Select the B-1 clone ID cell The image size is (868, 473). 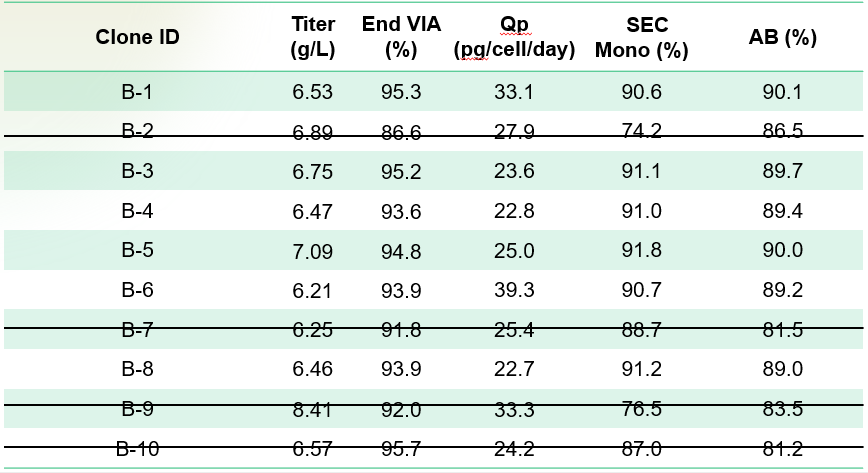tap(138, 92)
